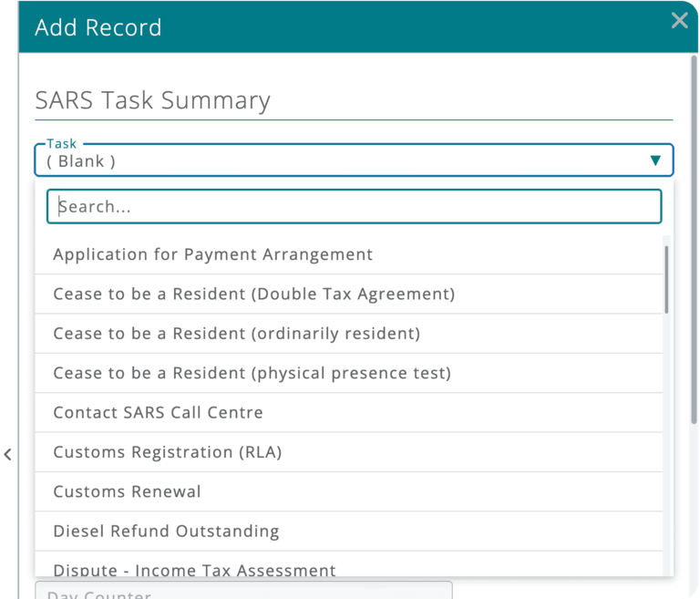Click the Add Record title bar text
This screenshot has width=700, height=599.
[x=98, y=27]
